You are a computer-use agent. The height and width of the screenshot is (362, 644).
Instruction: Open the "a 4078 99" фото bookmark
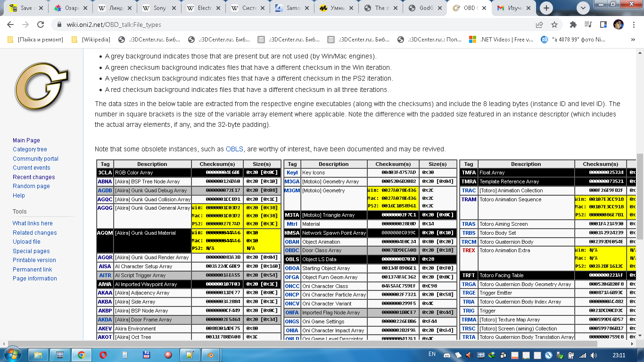pos(573,40)
